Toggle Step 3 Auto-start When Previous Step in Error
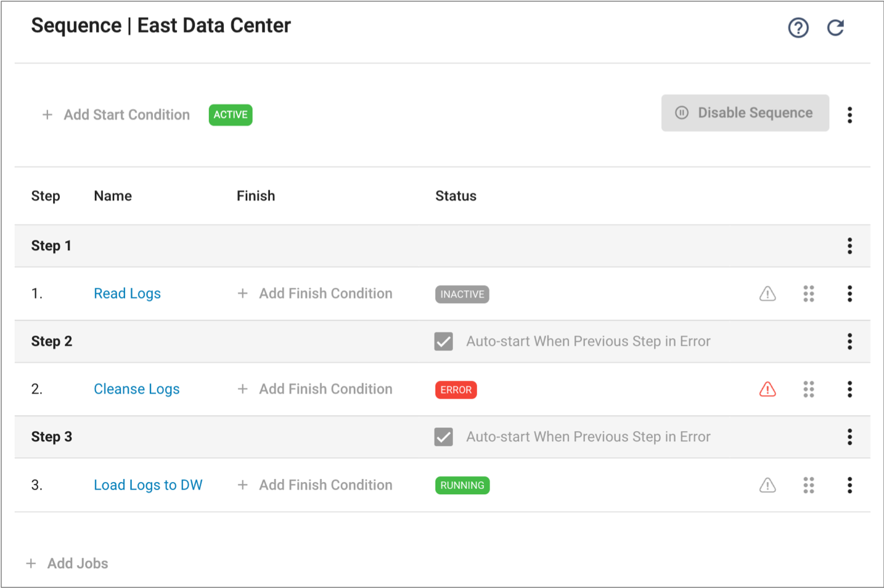The image size is (884, 588). 444,437
